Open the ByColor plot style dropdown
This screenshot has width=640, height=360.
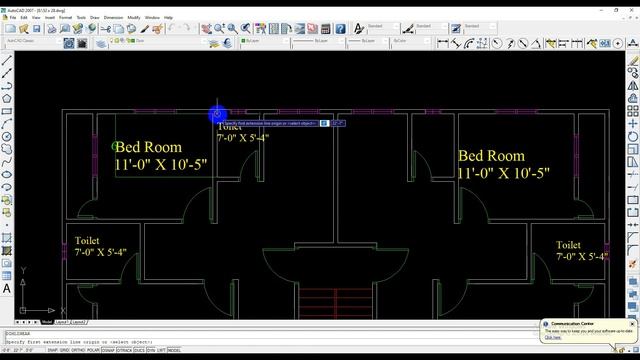tap(411, 41)
